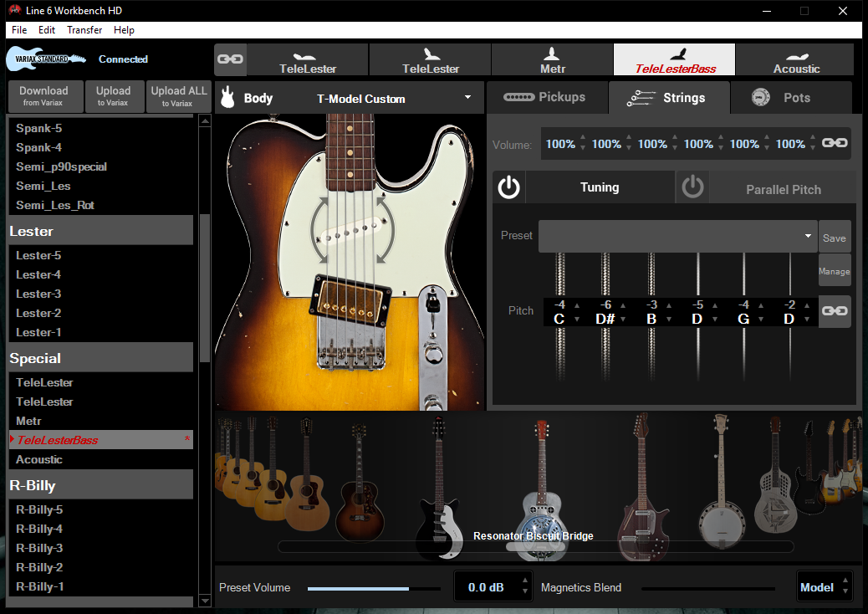Select Semi_Les_Rot preset
This screenshot has width=868, height=614.
[x=100, y=205]
